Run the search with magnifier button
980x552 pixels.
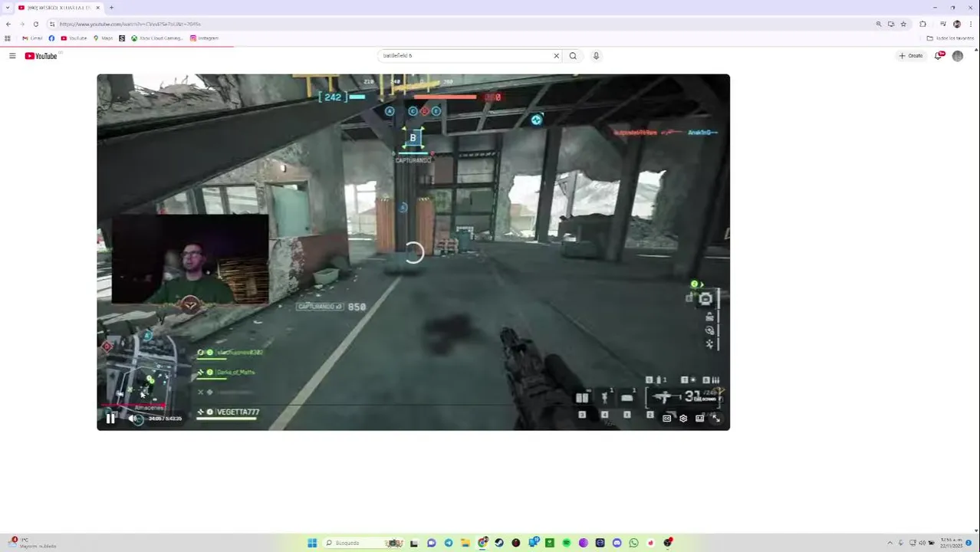coord(573,56)
